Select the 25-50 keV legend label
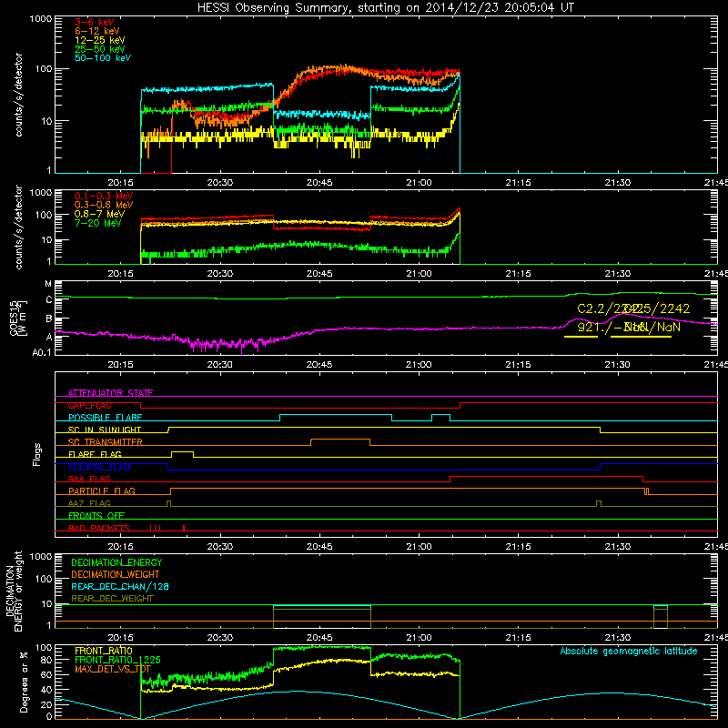The image size is (728, 728). [x=100, y=49]
